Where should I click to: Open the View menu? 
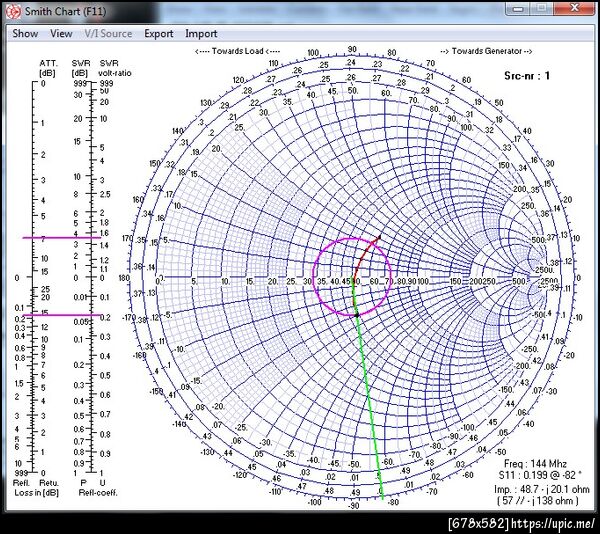pyautogui.click(x=61, y=34)
